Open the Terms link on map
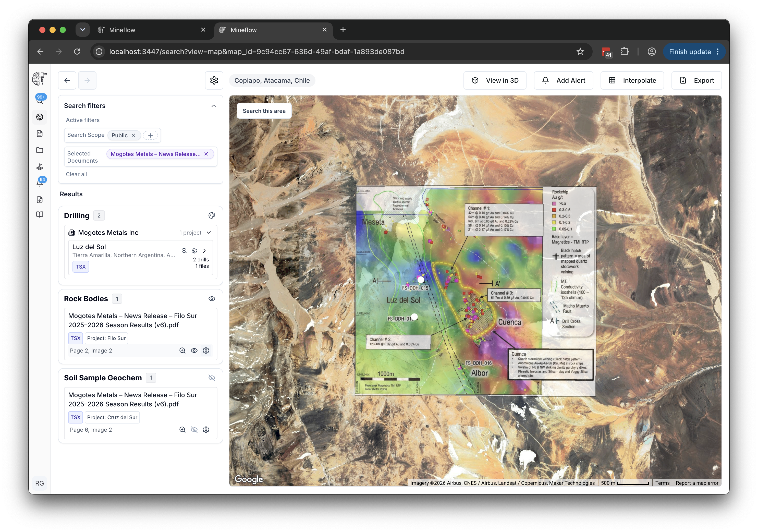 tap(662, 483)
